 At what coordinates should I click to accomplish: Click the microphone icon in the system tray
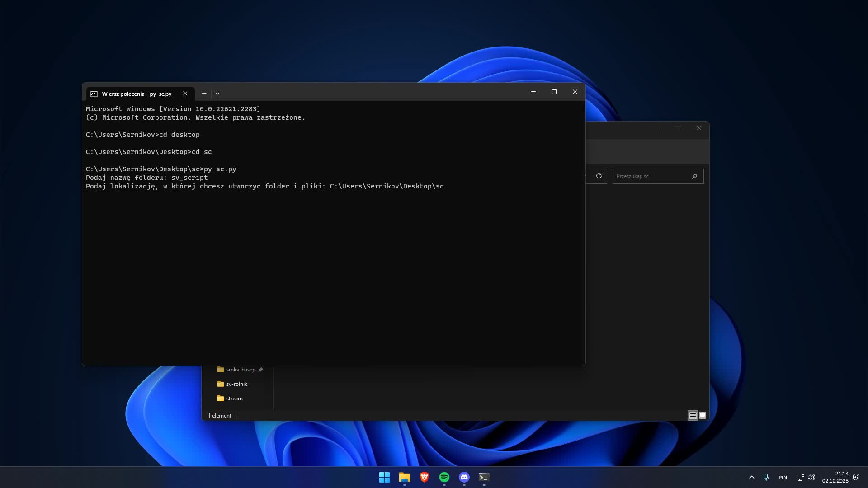[766, 477]
